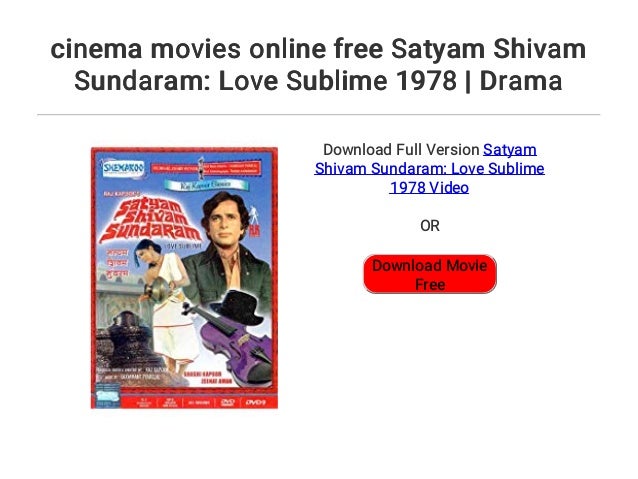
Task: Click the red Download Movie Free button
Action: (430, 274)
